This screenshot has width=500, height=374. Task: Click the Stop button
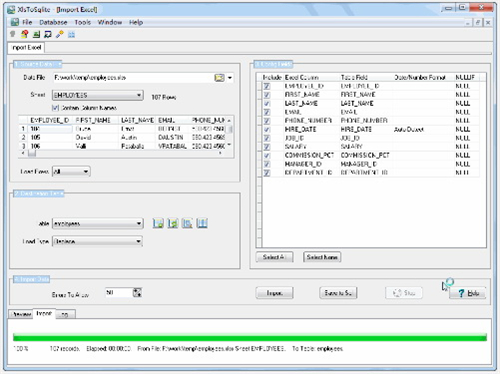404,293
